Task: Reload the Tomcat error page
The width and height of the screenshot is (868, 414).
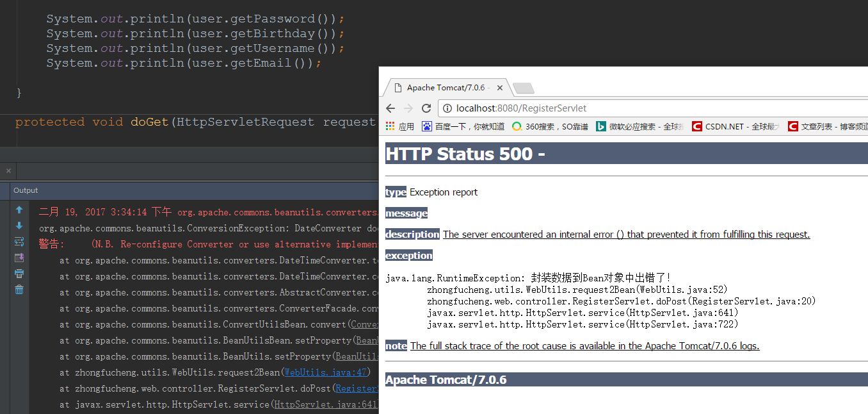Action: click(x=426, y=108)
